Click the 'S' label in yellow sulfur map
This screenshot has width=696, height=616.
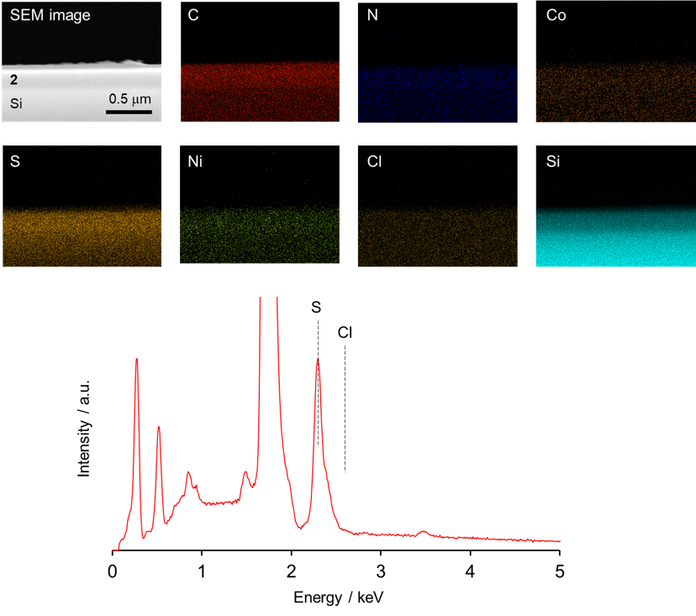click(14, 161)
